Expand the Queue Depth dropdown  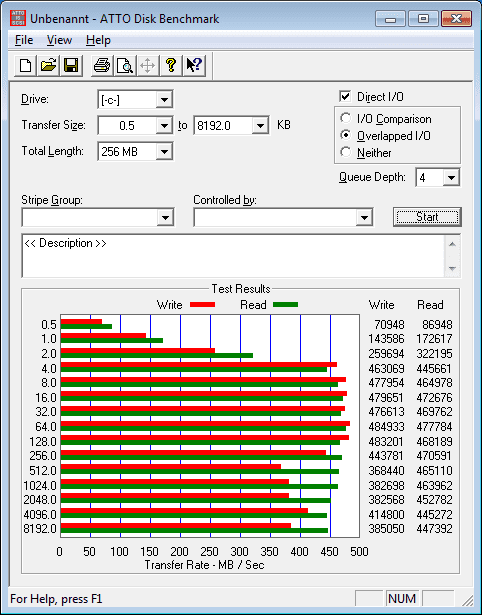click(x=451, y=178)
